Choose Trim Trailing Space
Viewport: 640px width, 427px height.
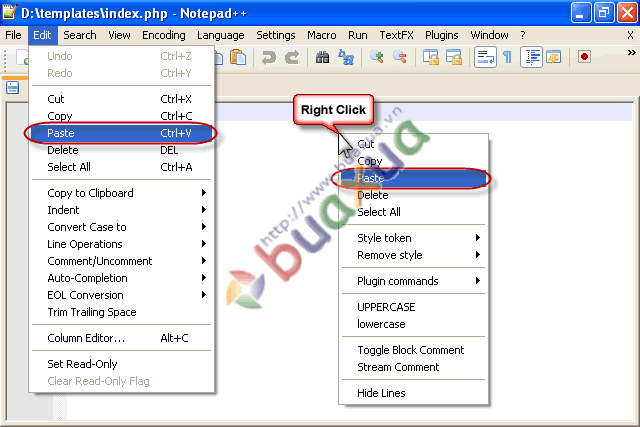122,312
